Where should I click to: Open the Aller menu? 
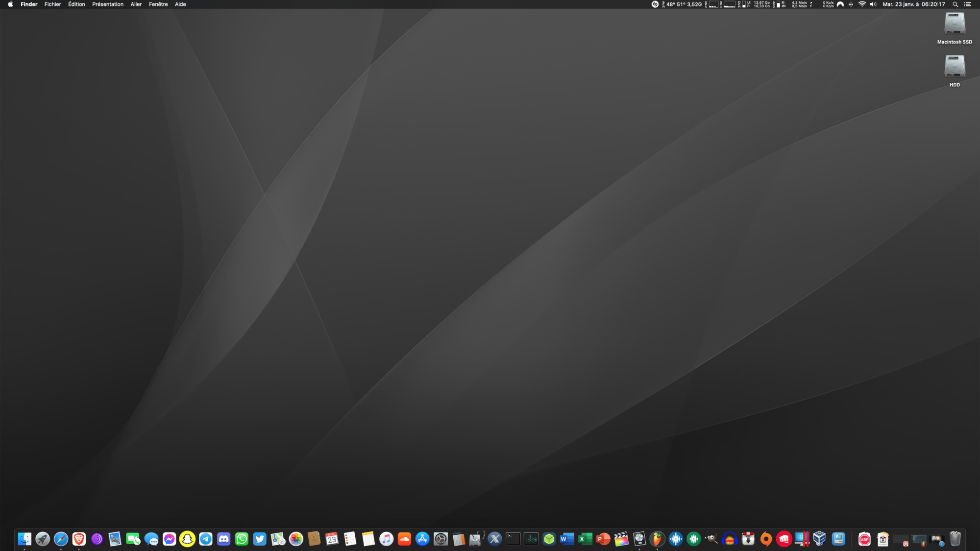[136, 4]
